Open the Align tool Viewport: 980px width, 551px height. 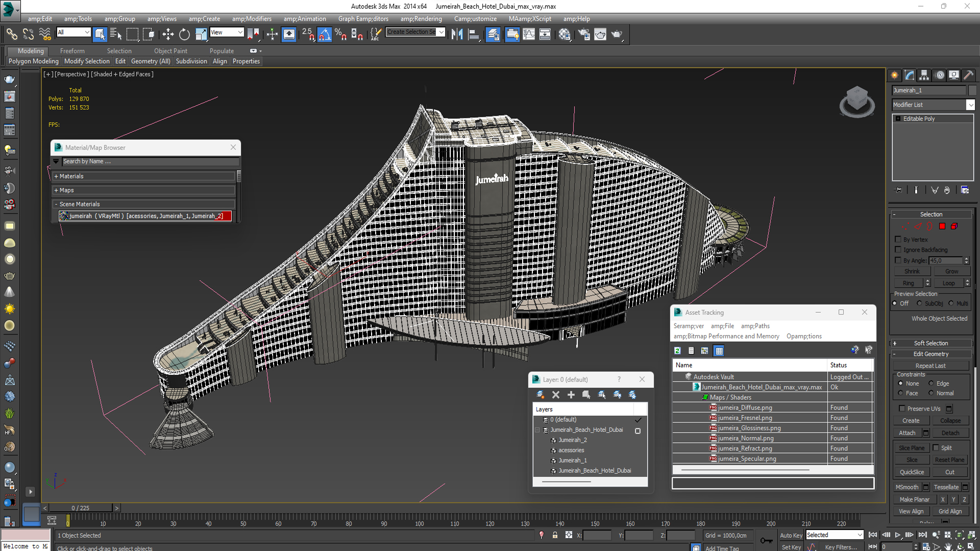click(474, 34)
